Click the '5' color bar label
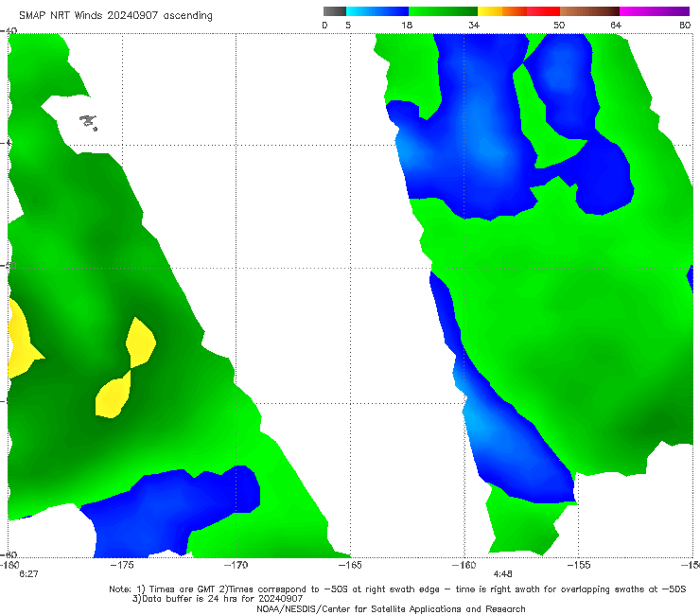Viewport: 700px width, 615px height. tap(348, 25)
